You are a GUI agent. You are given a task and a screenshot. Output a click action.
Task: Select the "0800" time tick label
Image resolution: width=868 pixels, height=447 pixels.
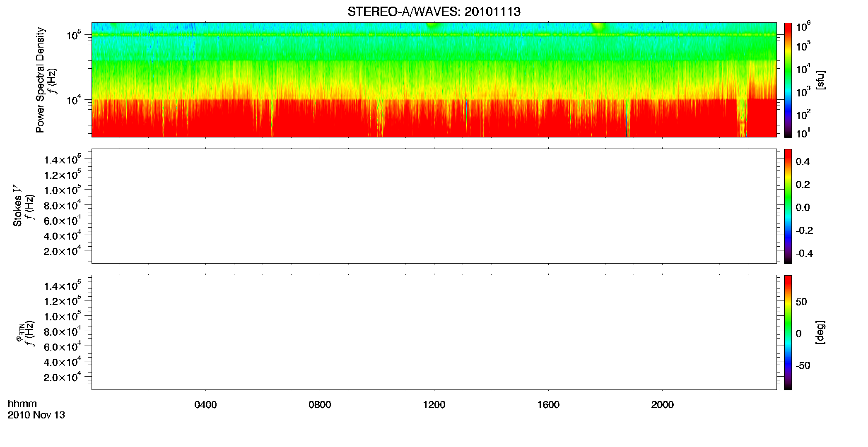pyautogui.click(x=320, y=405)
